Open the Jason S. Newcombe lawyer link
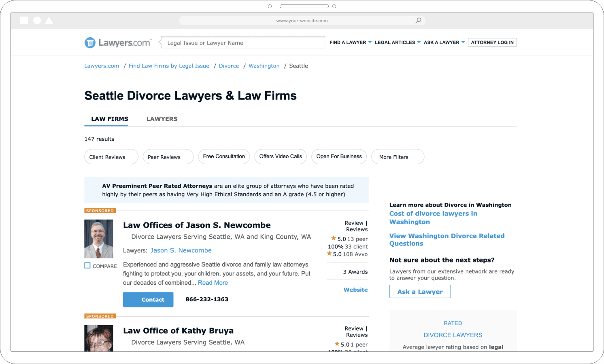The width and height of the screenshot is (604, 364). point(181,250)
